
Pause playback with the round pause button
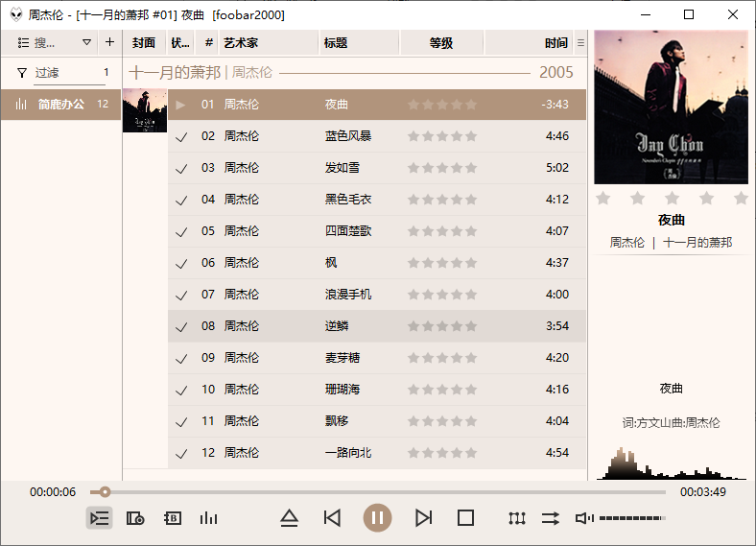click(x=377, y=518)
